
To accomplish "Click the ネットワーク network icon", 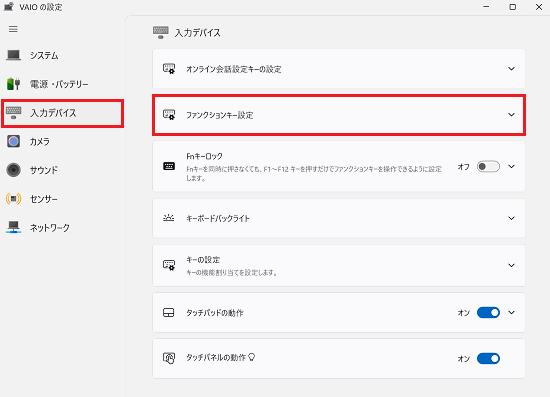I will tap(13, 227).
